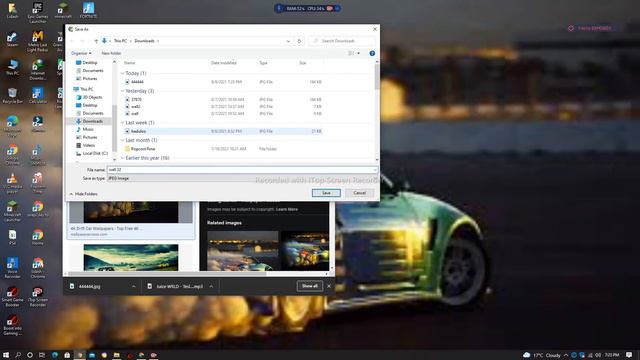Open Task View on the taskbar
This screenshot has width=640, height=360.
click(x=42, y=355)
